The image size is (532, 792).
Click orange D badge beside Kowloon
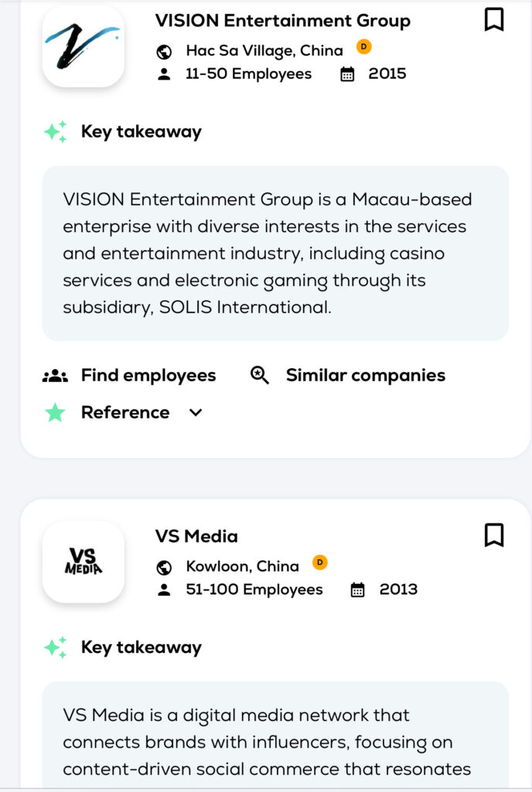click(319, 562)
